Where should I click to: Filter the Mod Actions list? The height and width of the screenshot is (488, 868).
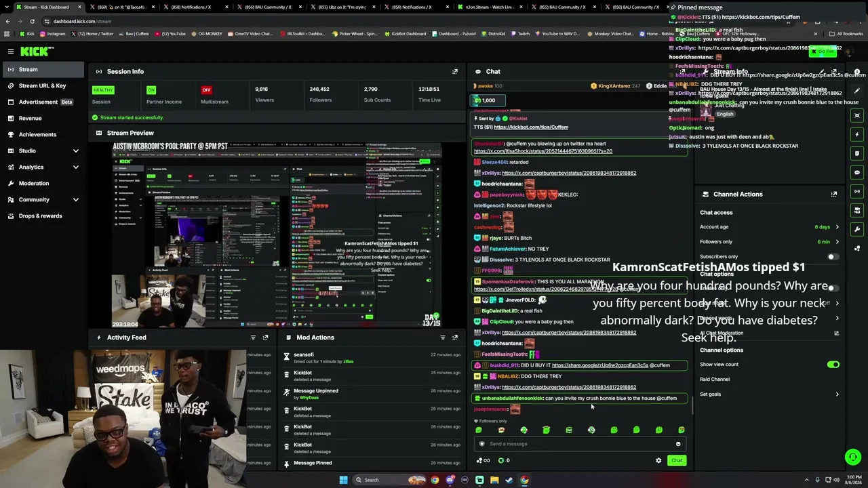coord(443,338)
